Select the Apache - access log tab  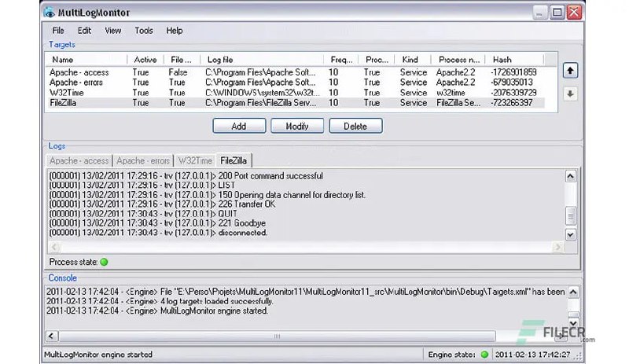coord(80,161)
